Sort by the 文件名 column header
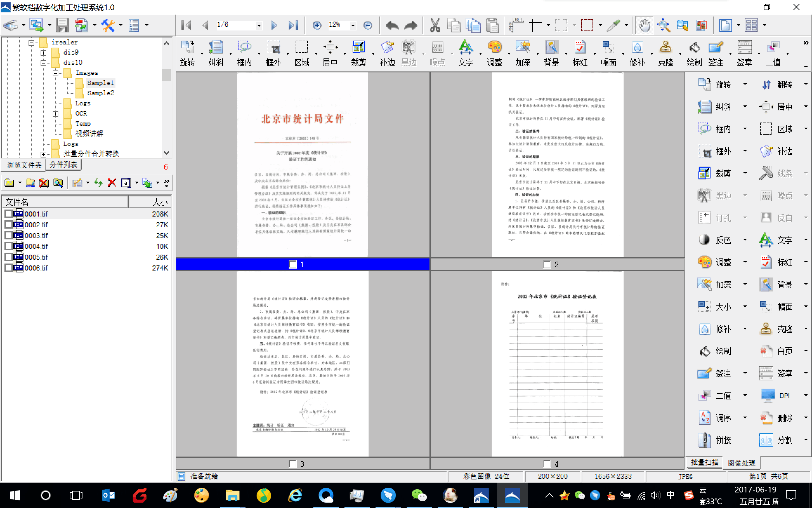This screenshot has height=508, width=812. [65, 202]
